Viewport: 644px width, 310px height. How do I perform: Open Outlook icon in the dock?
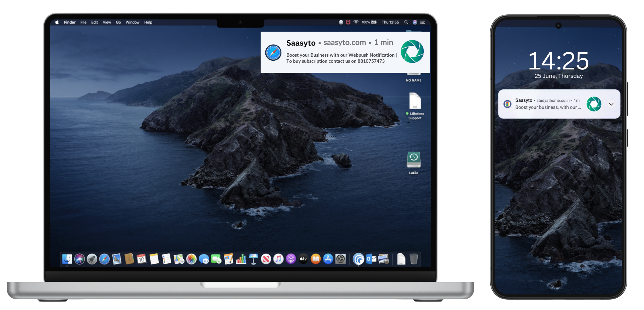coord(371,259)
